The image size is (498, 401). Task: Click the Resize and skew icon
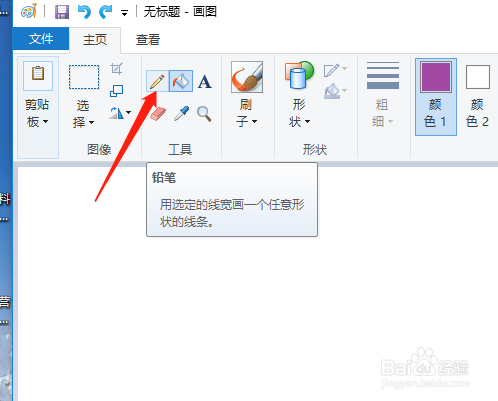(116, 91)
